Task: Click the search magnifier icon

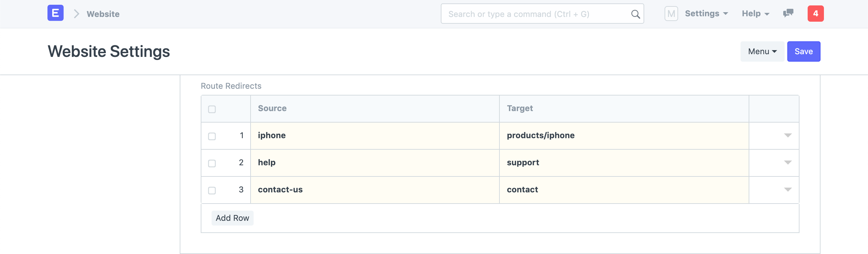Action: click(635, 14)
